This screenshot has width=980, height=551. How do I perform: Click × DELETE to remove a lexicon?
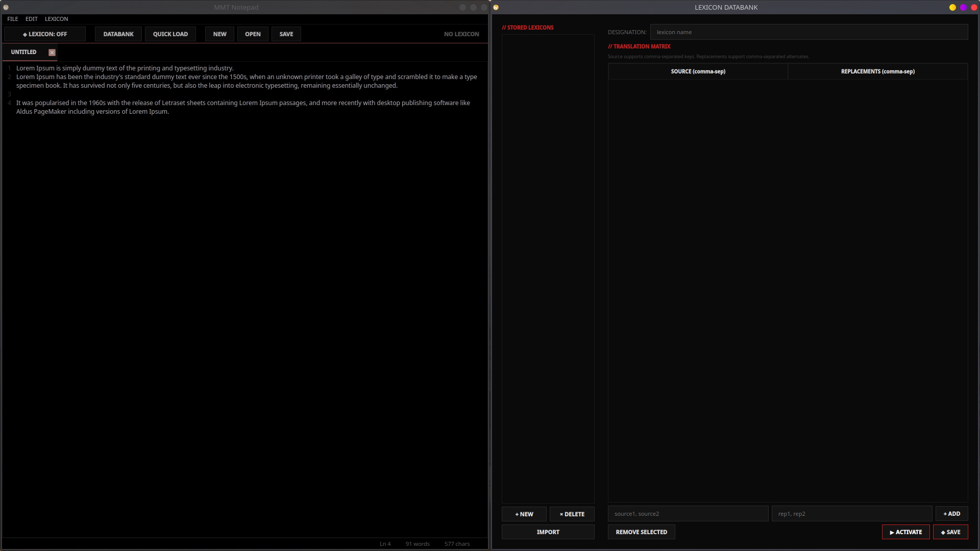click(572, 514)
